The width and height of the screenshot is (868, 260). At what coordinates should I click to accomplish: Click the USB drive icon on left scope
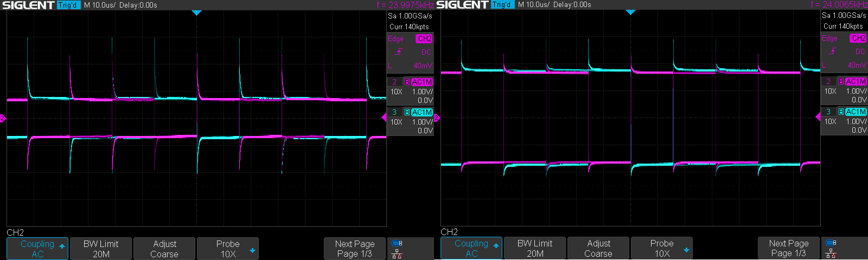tap(397, 243)
